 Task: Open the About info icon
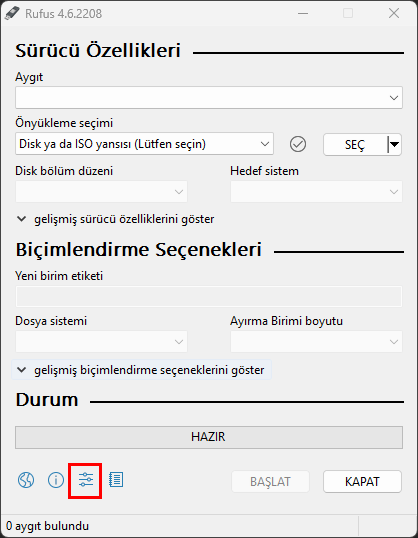click(x=56, y=480)
